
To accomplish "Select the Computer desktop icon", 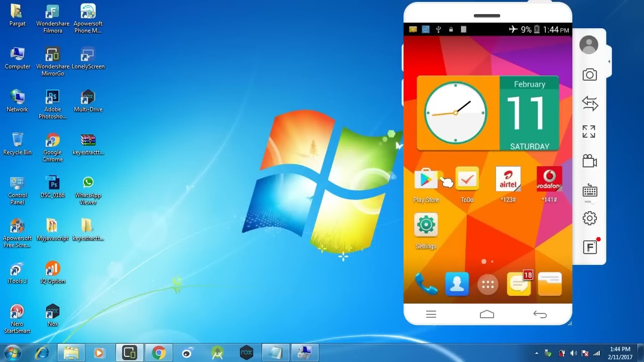I will [x=18, y=58].
